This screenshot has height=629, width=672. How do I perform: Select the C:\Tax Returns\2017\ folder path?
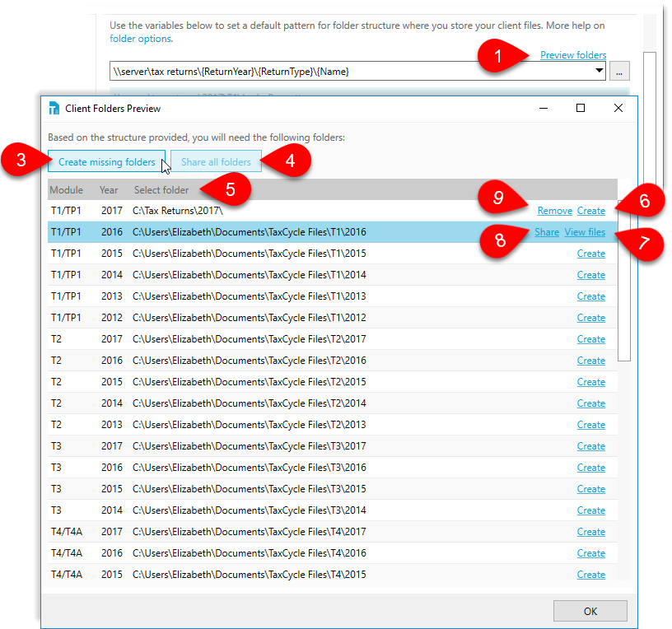pos(178,211)
